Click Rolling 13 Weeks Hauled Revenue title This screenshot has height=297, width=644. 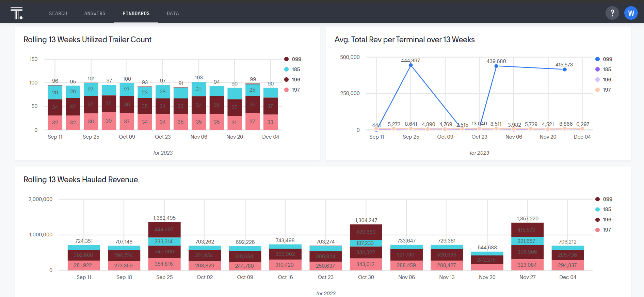(81, 179)
